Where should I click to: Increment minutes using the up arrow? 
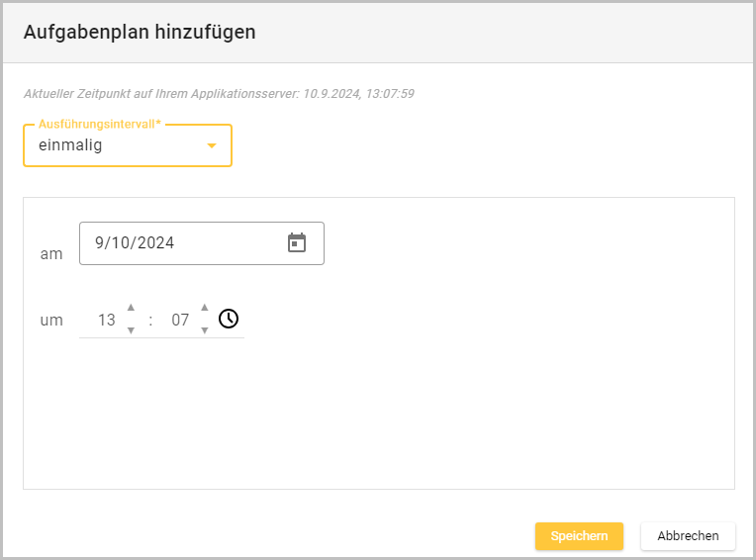205,308
